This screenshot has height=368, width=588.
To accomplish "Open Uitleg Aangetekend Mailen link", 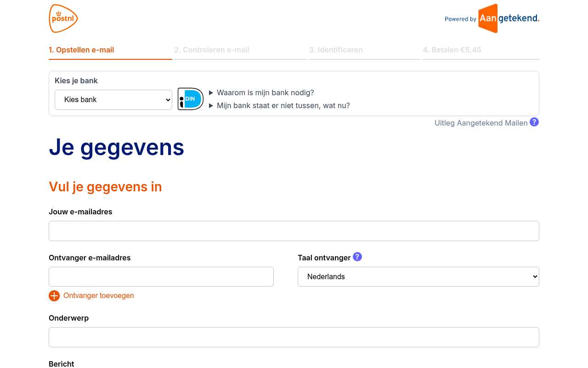I will click(x=481, y=123).
